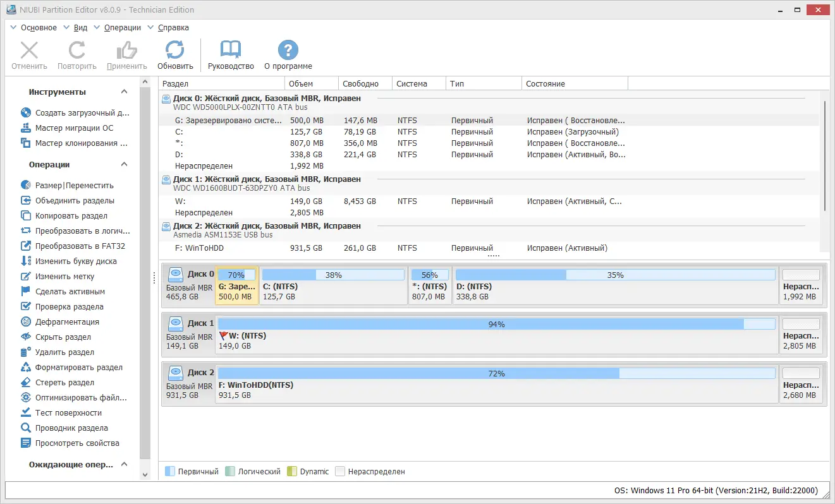Viewport: 835px width, 504px height.
Task: Click the Повторить (redo) toolbar icon
Action: tap(77, 51)
